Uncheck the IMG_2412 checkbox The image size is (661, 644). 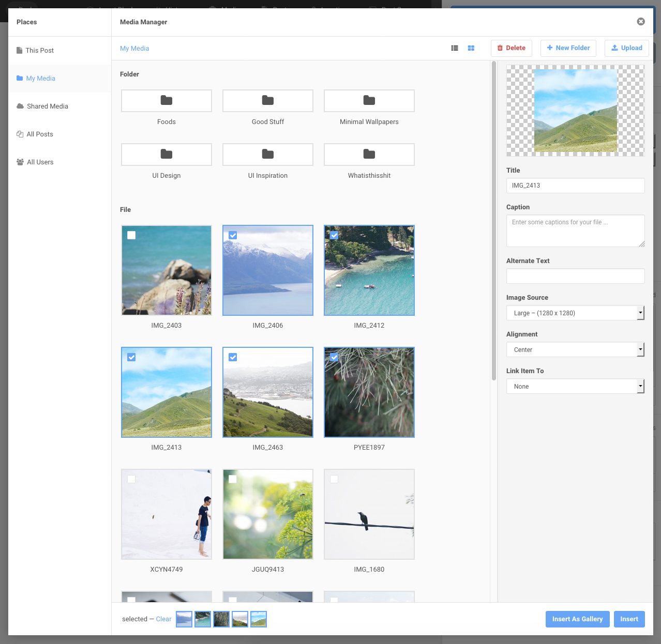click(x=334, y=235)
